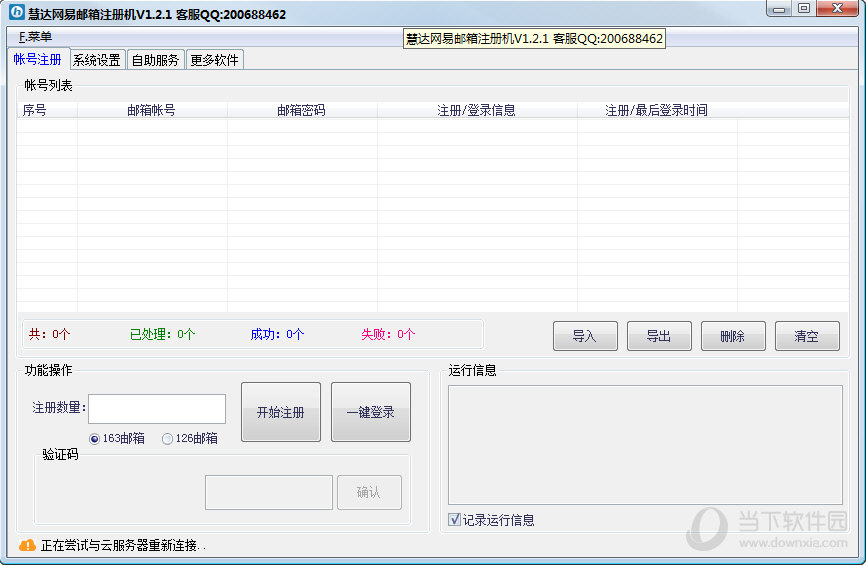
Task: Select the 163邮箱 radio button
Action: pyautogui.click(x=94, y=439)
